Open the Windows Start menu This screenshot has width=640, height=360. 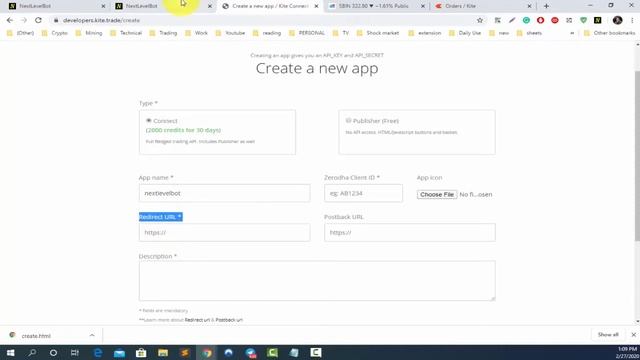click(x=11, y=353)
